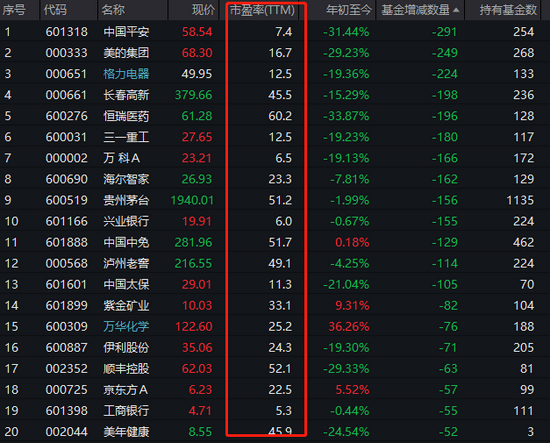The image size is (550, 443).
Task: Click the 名称 column header
Action: [113, 10]
